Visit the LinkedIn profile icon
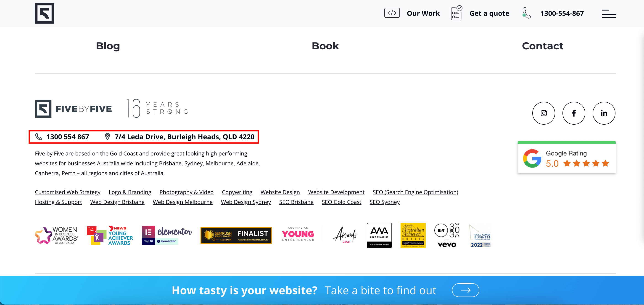The image size is (644, 305). pyautogui.click(x=604, y=113)
